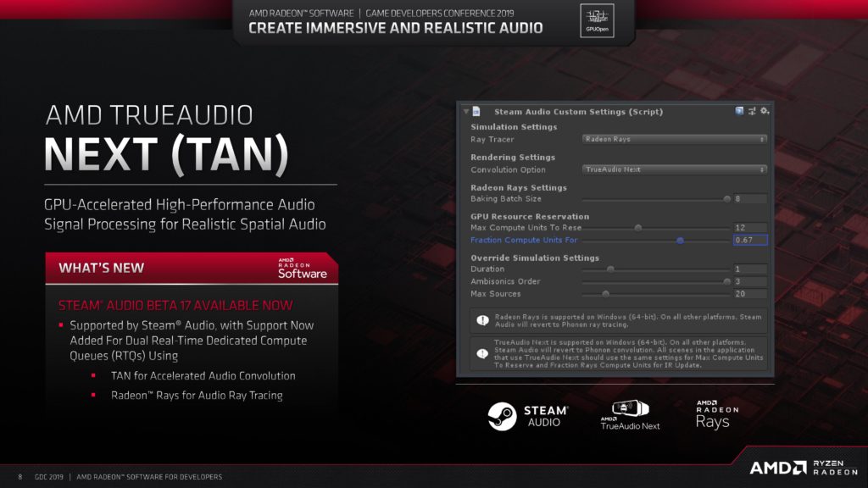Screen dimensions: 868x488
Task: Open the Convolution Option dropdown showing TrueAudio Next
Action: click(674, 169)
